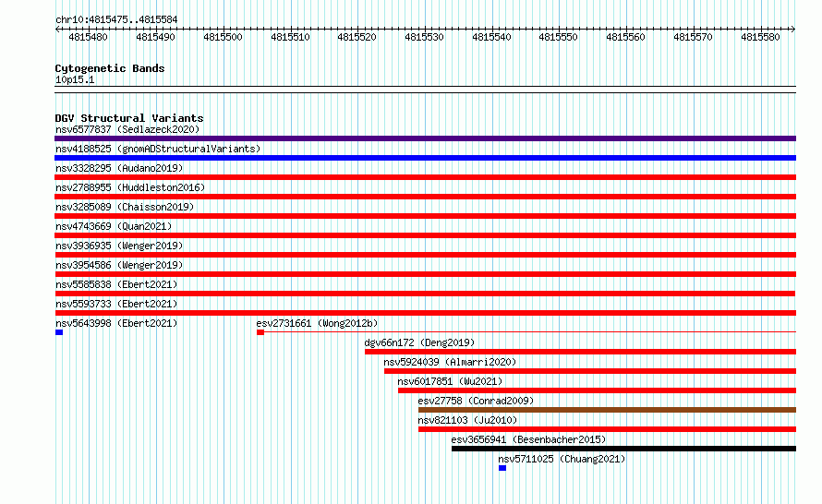Click ruler position 4815510
822x504 pixels.
click(290, 37)
